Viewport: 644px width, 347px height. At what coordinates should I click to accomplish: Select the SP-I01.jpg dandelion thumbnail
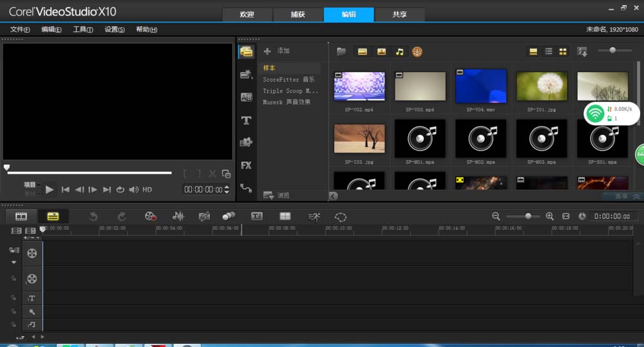click(x=542, y=86)
